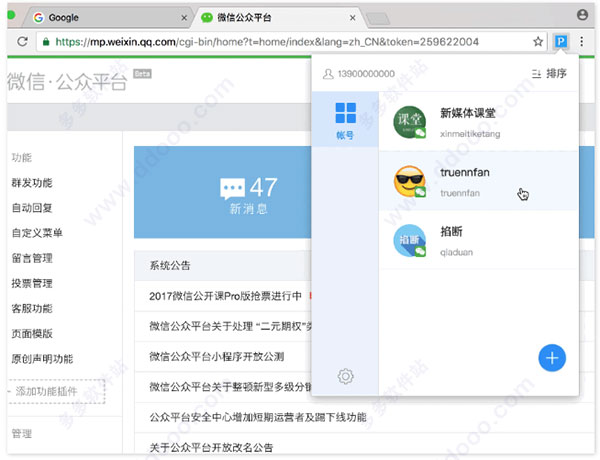Open announcement about 整顿新型多级分销
The width and height of the screenshot is (600, 460).
tap(231, 387)
